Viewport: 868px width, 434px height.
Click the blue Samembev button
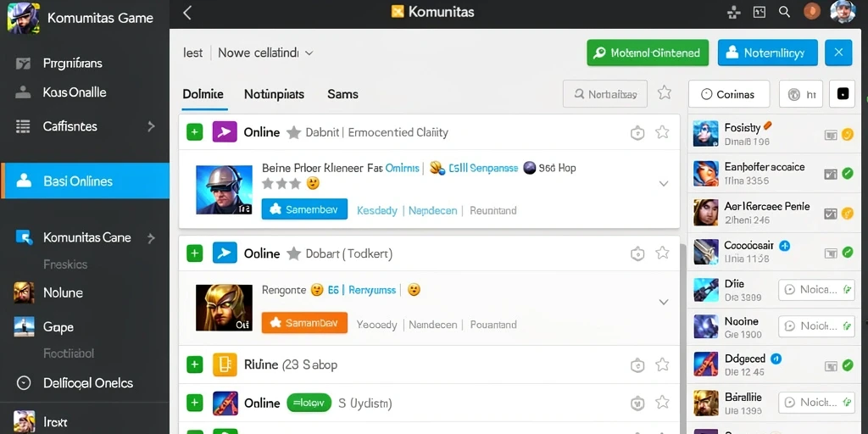[x=304, y=209]
